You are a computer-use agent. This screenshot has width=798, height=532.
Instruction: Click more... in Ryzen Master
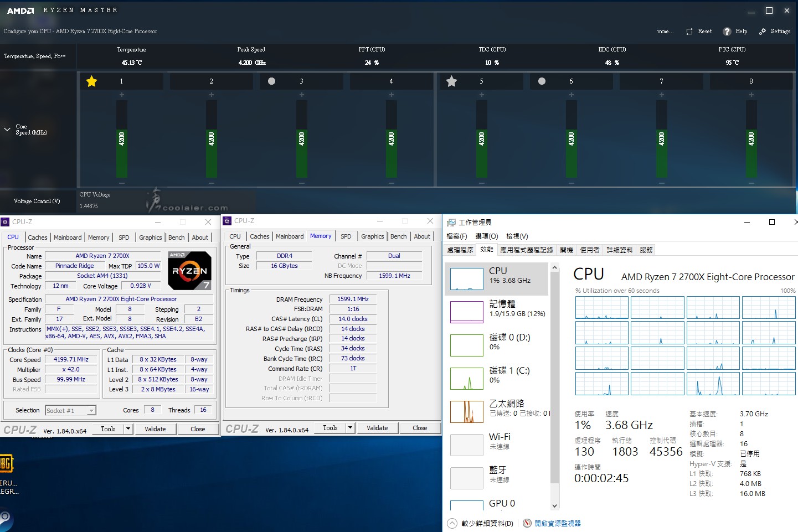click(x=665, y=32)
